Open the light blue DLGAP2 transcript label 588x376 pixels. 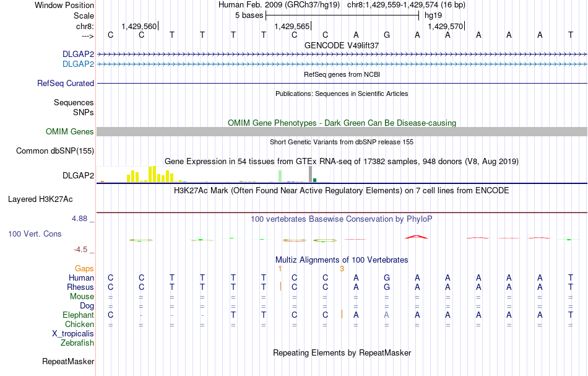79,64
